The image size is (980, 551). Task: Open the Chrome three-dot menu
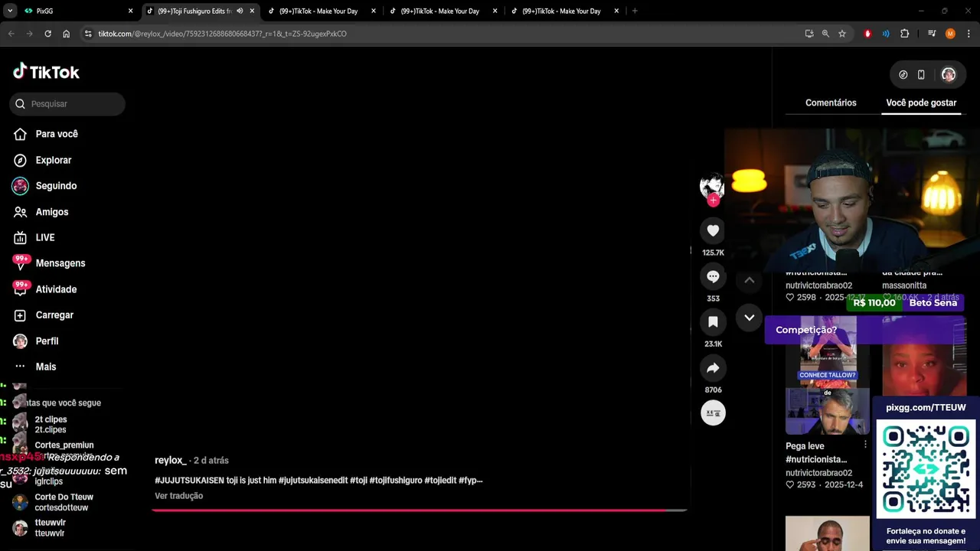[x=969, y=34]
